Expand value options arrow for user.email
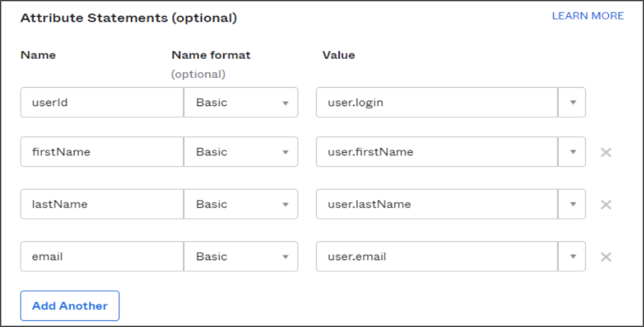This screenshot has width=644, height=327. (x=572, y=256)
